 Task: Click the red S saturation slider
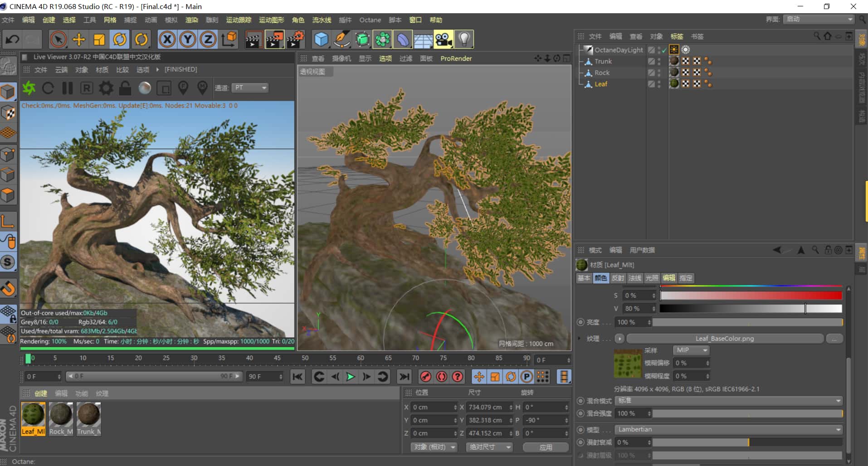click(x=751, y=296)
